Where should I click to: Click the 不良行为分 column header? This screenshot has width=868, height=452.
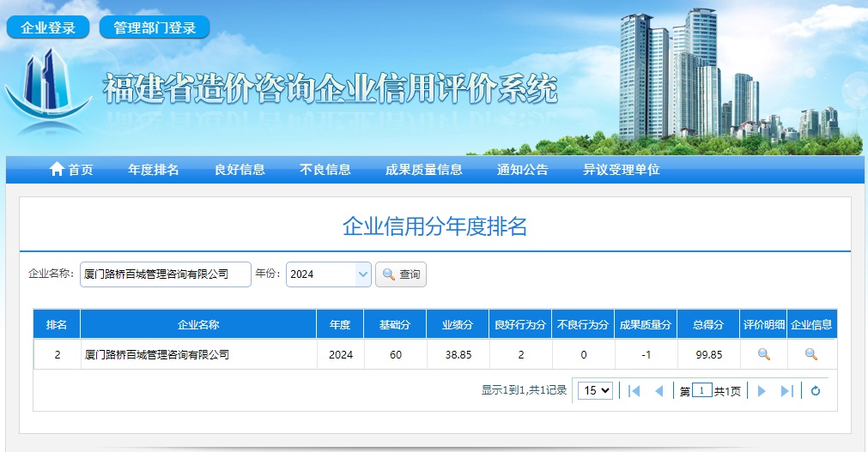(583, 324)
